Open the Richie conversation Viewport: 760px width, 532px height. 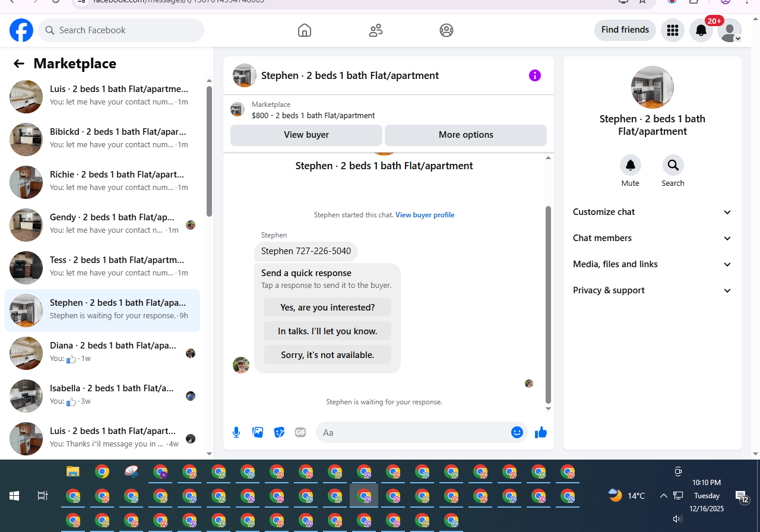coord(102,182)
